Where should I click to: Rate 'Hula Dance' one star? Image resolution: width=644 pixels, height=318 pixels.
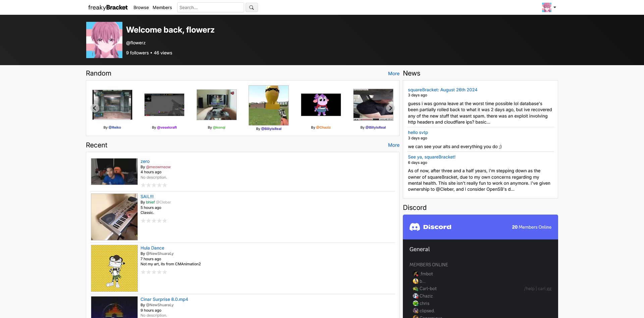click(143, 272)
